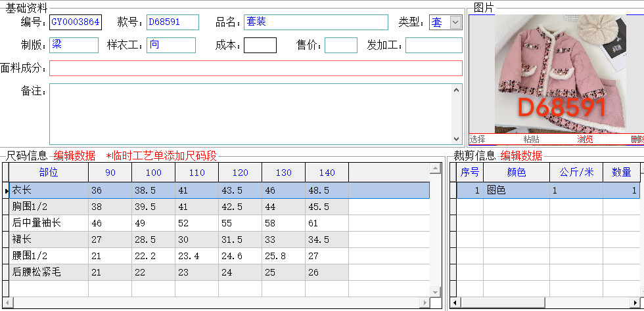Click the 制版 input field
Image resolution: width=644 pixels, height=311 pixels.
point(74,45)
